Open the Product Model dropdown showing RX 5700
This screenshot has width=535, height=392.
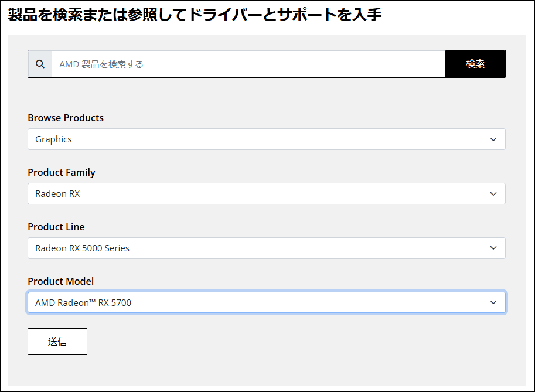[267, 302]
